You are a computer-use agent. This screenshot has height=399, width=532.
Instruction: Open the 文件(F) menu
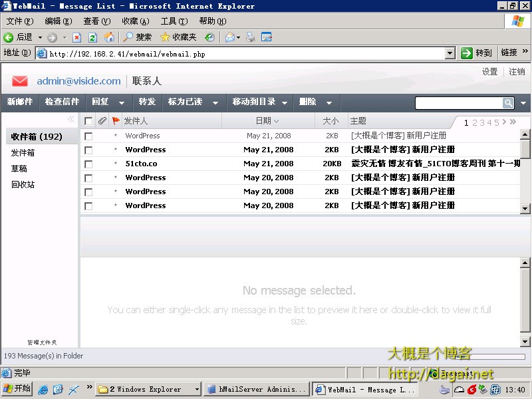pyautogui.click(x=19, y=21)
